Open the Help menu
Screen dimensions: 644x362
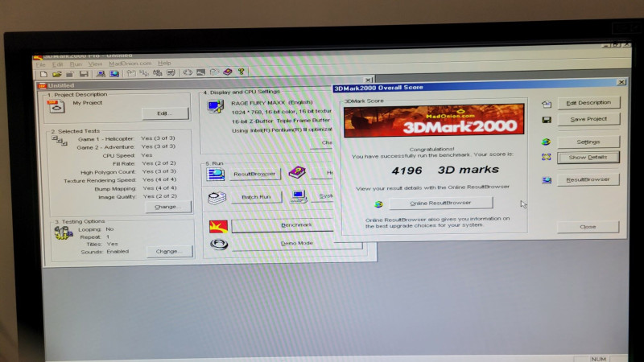tap(164, 64)
